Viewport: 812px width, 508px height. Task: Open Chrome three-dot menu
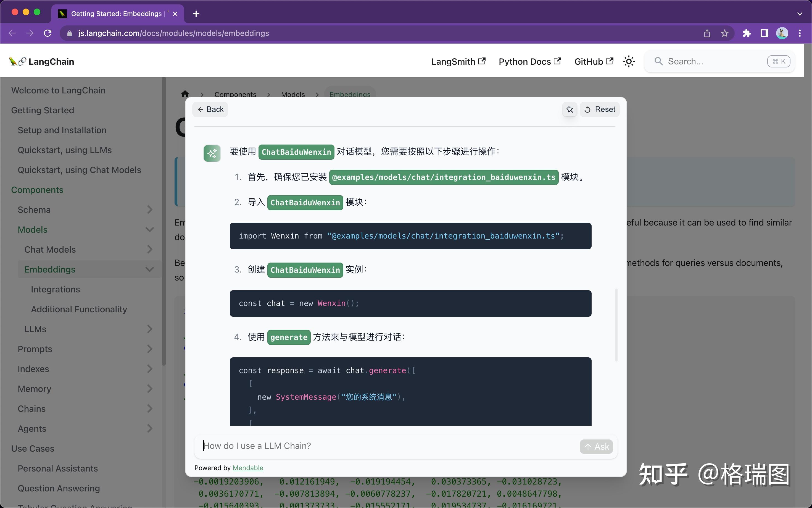click(800, 33)
